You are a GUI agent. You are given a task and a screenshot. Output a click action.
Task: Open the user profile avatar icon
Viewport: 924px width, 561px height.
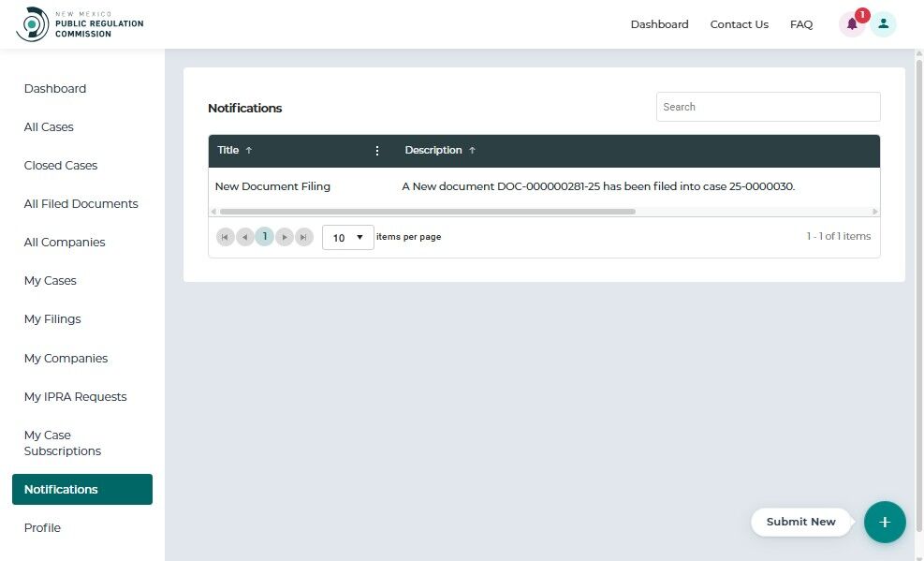point(884,24)
